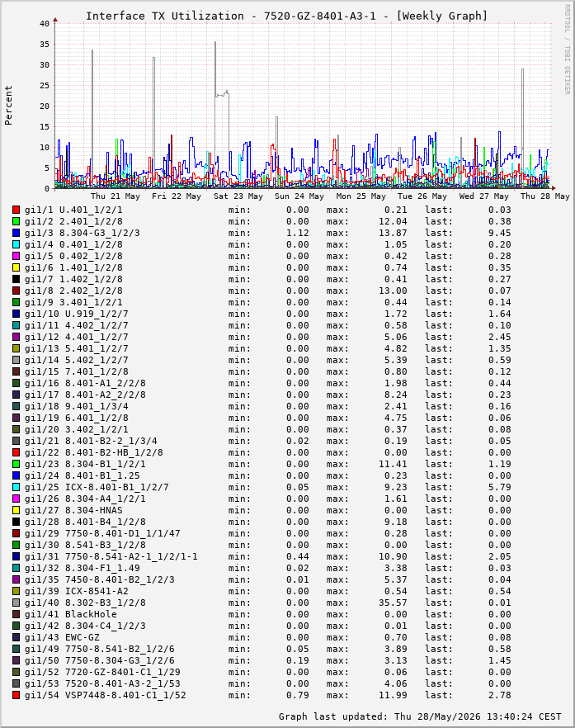Viewport: 575px width, 728px height.
Task: Click the legend label gi1/23 8.304-B1_1/2/1
Action: click(85, 464)
